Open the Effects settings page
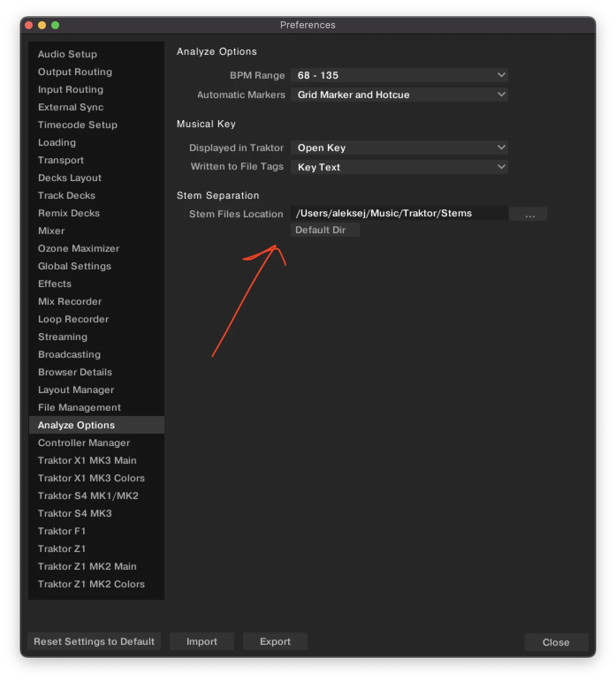Screen dimensions: 616x681 tap(54, 284)
